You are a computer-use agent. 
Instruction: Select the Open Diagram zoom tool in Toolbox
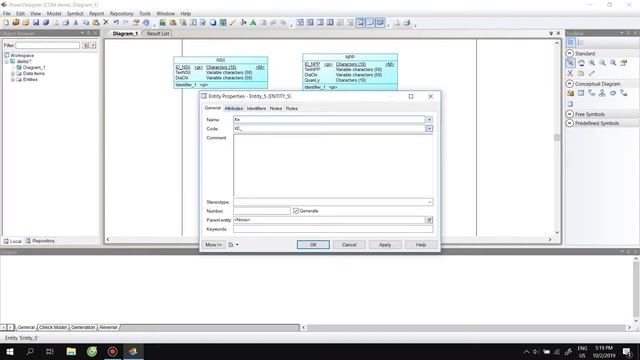613,63
